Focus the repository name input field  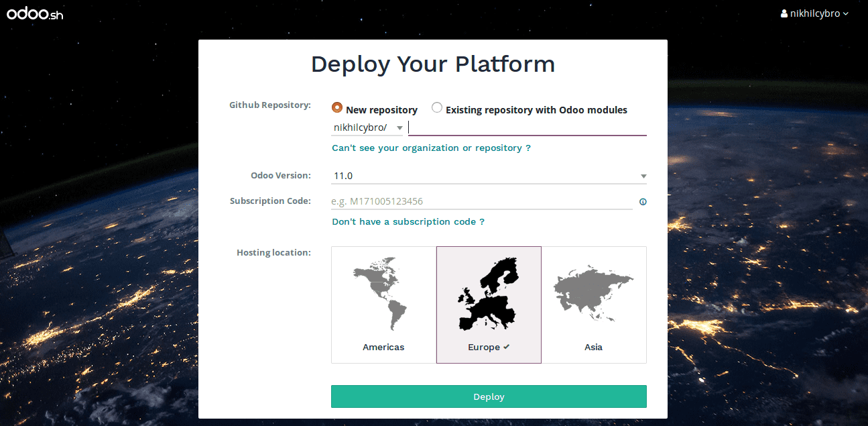coord(528,127)
